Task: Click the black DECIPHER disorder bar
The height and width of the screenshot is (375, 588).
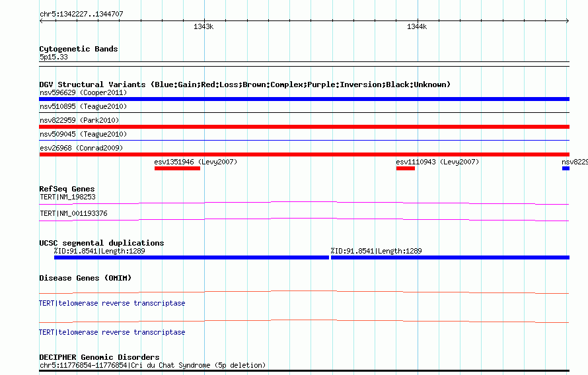Action: pos(304,371)
